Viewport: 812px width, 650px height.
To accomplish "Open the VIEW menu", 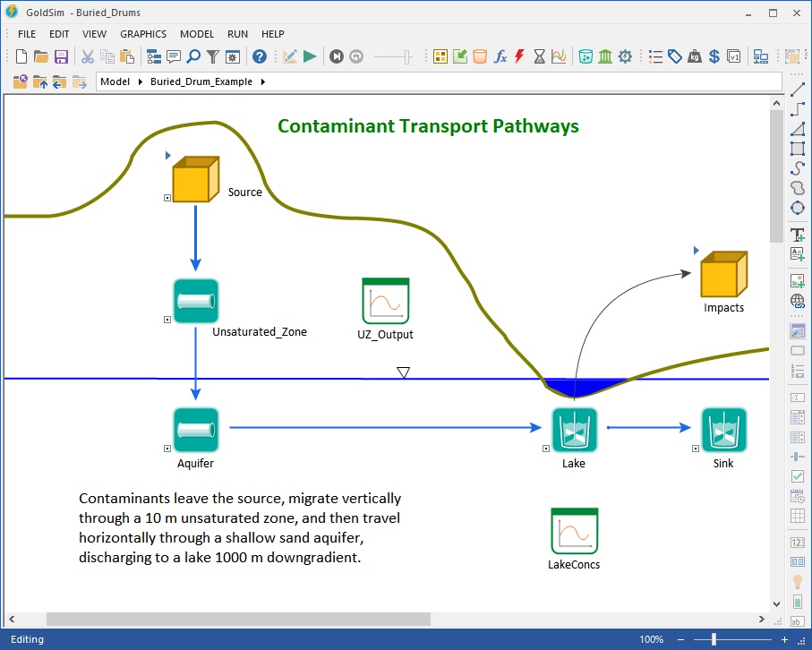I will [x=94, y=34].
